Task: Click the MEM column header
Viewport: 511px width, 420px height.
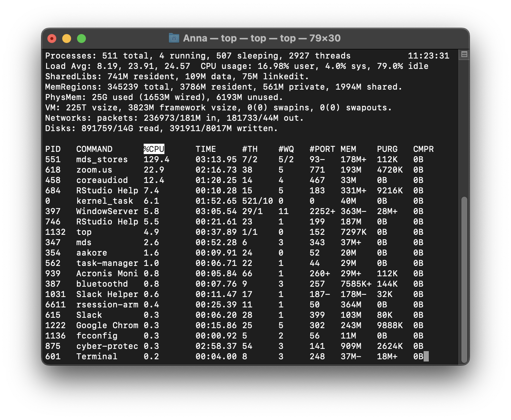Action: click(348, 149)
